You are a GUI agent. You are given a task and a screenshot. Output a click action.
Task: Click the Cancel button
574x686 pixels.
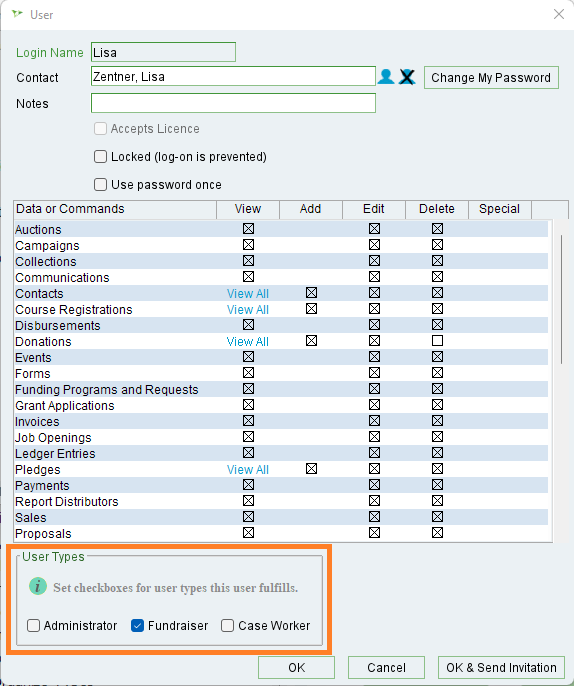(x=386, y=668)
